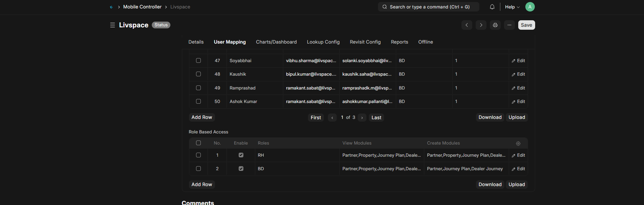The image size is (644, 205).
Task: Jump to First page of user mapping
Action: [316, 118]
